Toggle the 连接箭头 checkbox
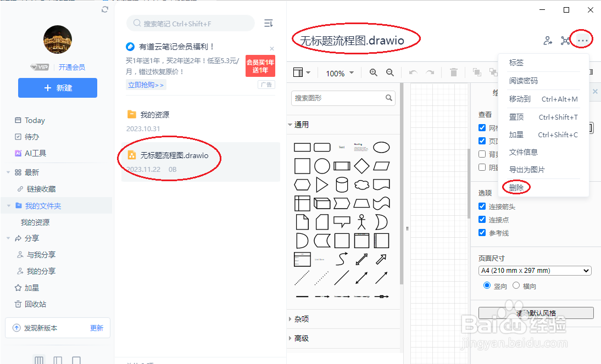601x364 pixels. click(482, 206)
